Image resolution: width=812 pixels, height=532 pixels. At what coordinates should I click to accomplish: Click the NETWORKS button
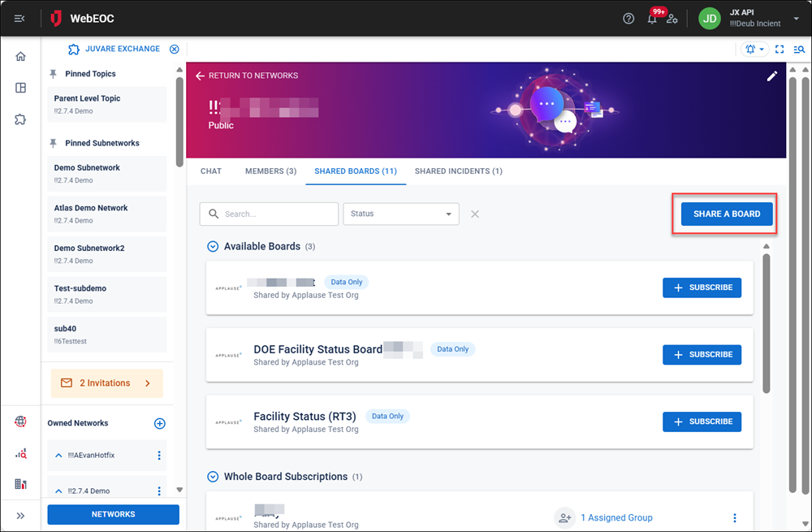114,514
